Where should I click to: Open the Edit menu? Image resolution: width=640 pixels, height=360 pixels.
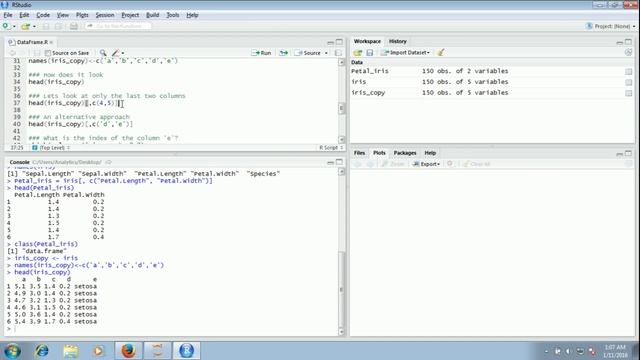click(24, 15)
